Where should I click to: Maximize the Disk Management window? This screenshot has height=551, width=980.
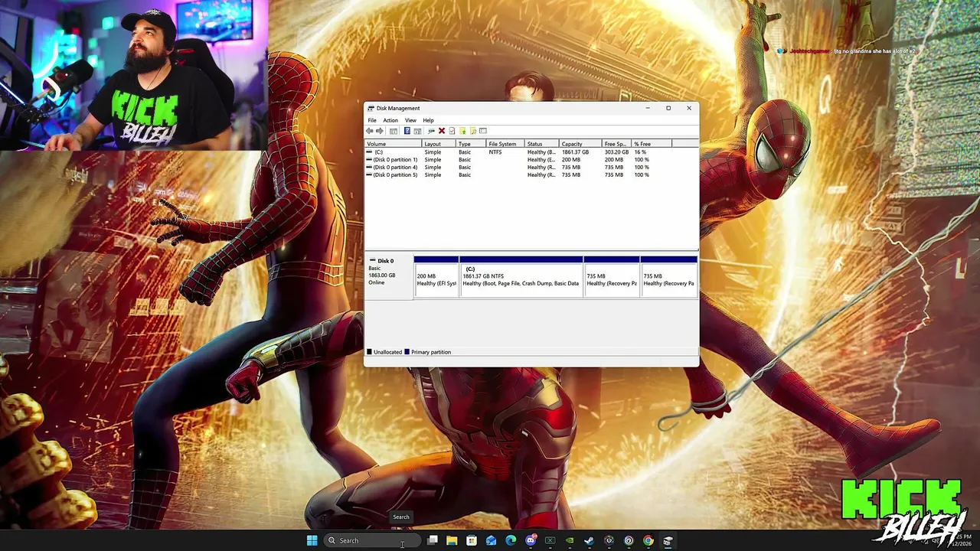coord(668,108)
